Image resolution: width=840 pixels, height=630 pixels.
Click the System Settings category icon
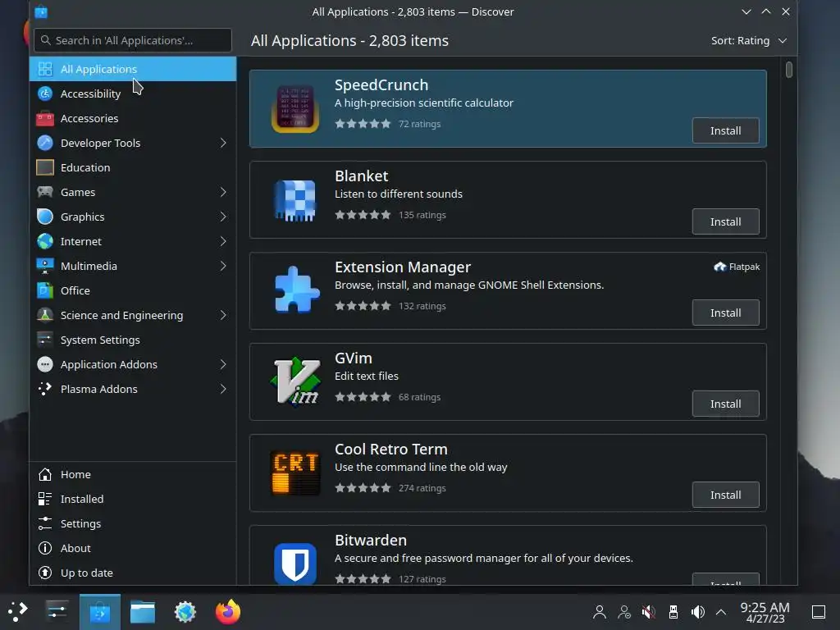pos(45,340)
